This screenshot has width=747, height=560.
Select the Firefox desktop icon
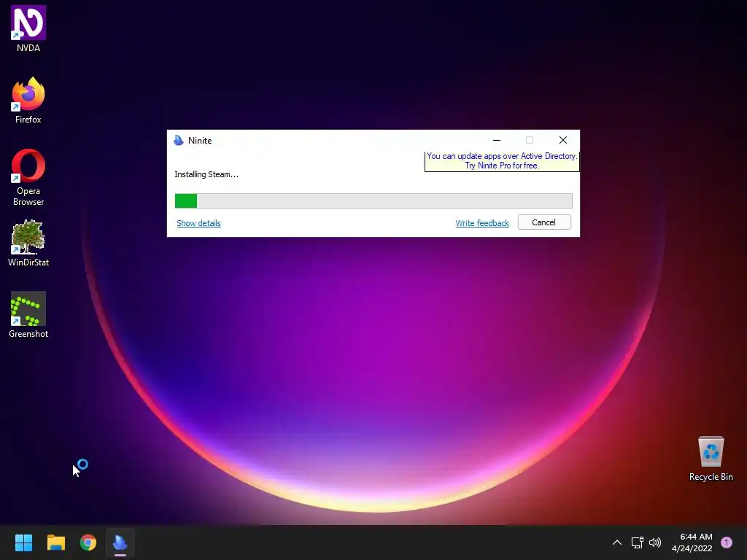[x=28, y=101]
